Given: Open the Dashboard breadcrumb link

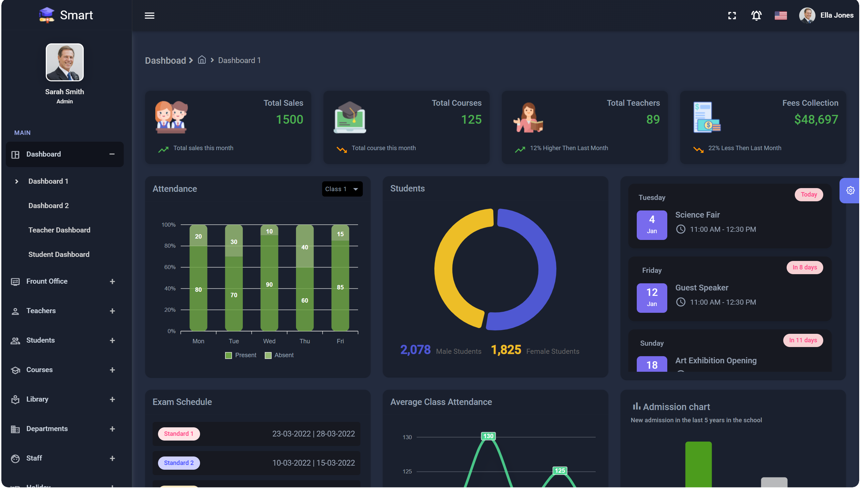Looking at the screenshot, I should (166, 60).
